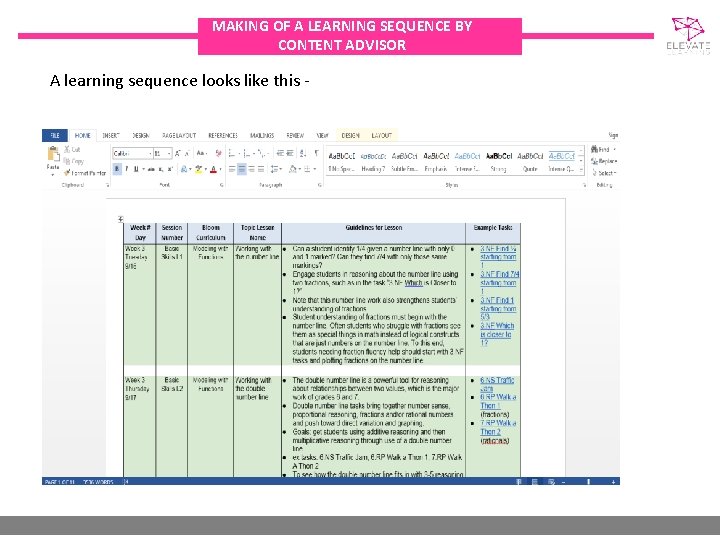Click the Replace button

tap(604, 161)
